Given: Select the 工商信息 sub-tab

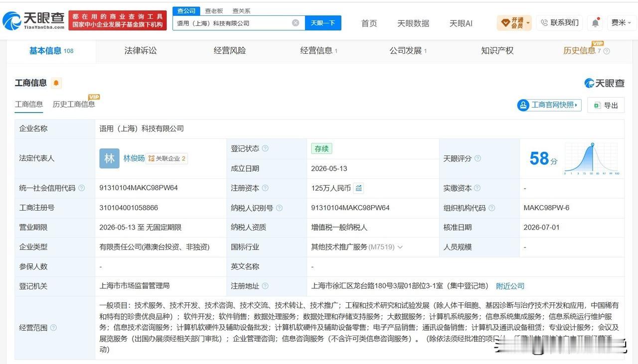Looking at the screenshot, I should 29,104.
